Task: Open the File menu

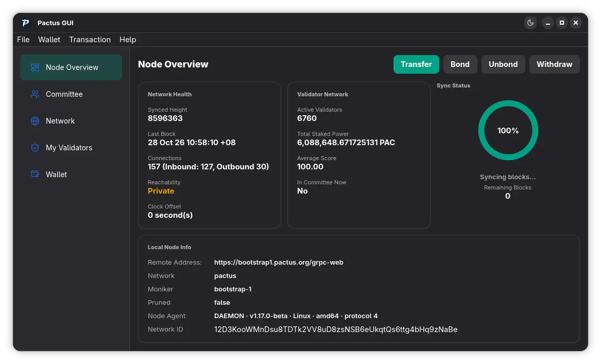Action: [23, 40]
